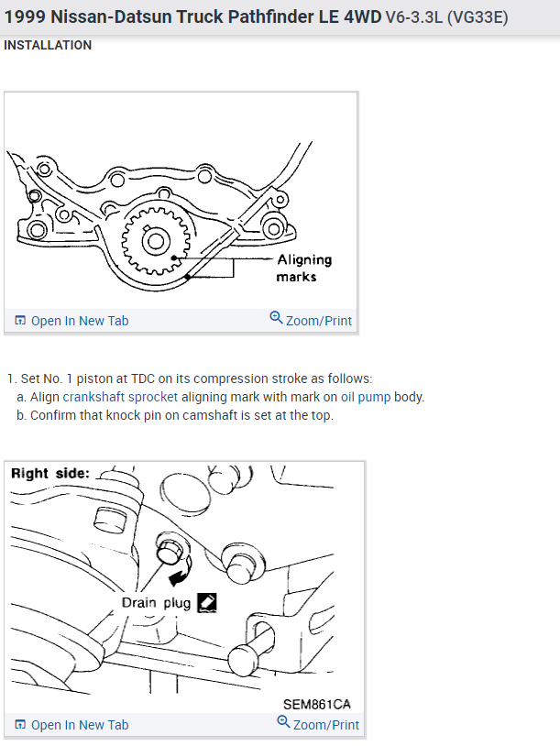This screenshot has width=560, height=746.
Task: Click the Right side label in diagram
Action: (50, 474)
